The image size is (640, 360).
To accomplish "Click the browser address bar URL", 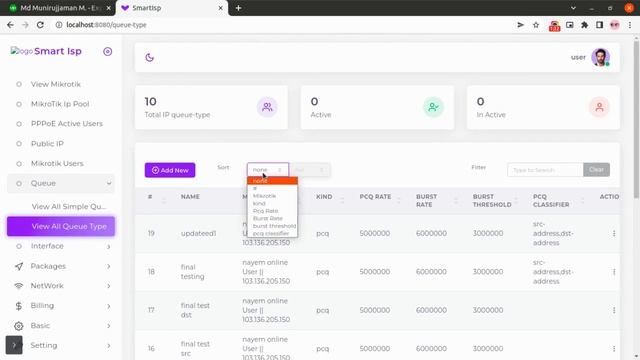I will pos(107,25).
